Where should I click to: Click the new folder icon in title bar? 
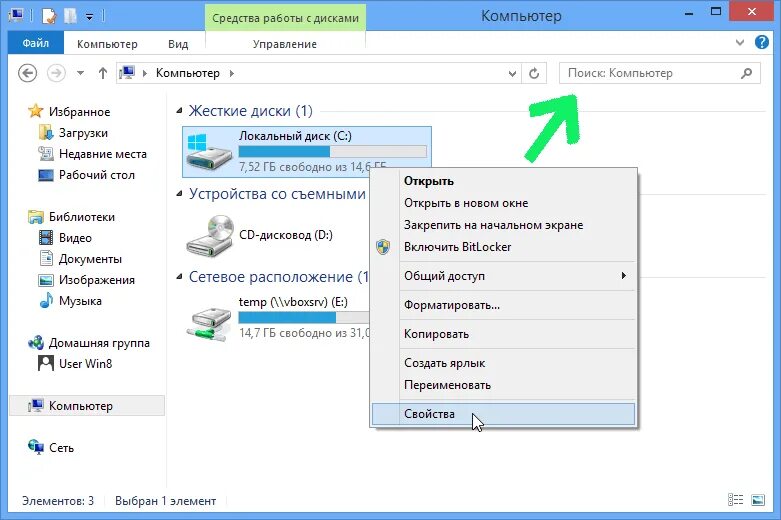point(70,16)
